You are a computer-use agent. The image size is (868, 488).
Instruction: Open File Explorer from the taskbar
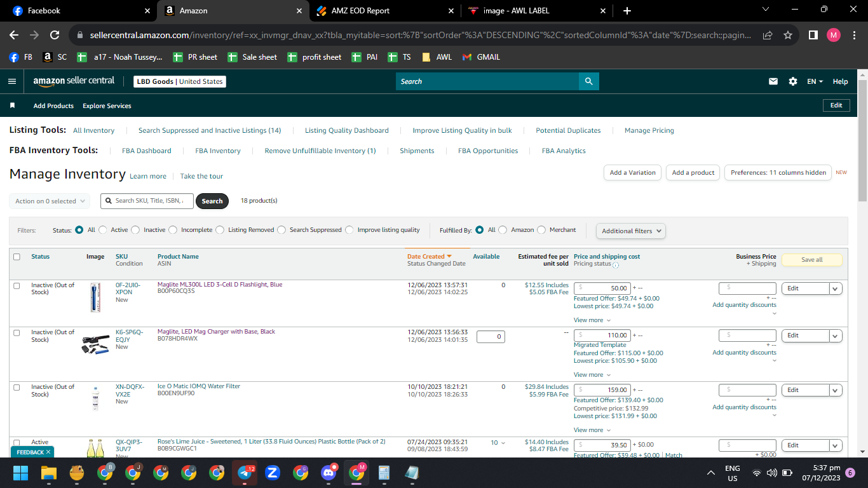pyautogui.click(x=49, y=473)
